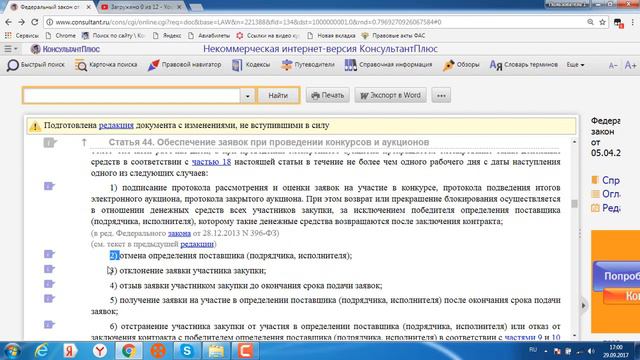Open Ред item in right panel
Screen dimensions: 640x360
pyautogui.click(x=606, y=208)
